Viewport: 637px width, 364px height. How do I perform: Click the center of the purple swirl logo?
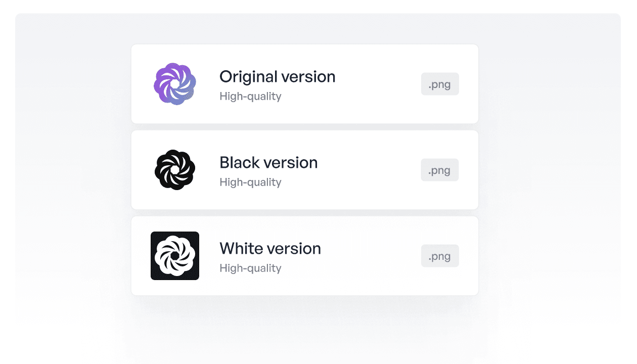click(x=175, y=84)
